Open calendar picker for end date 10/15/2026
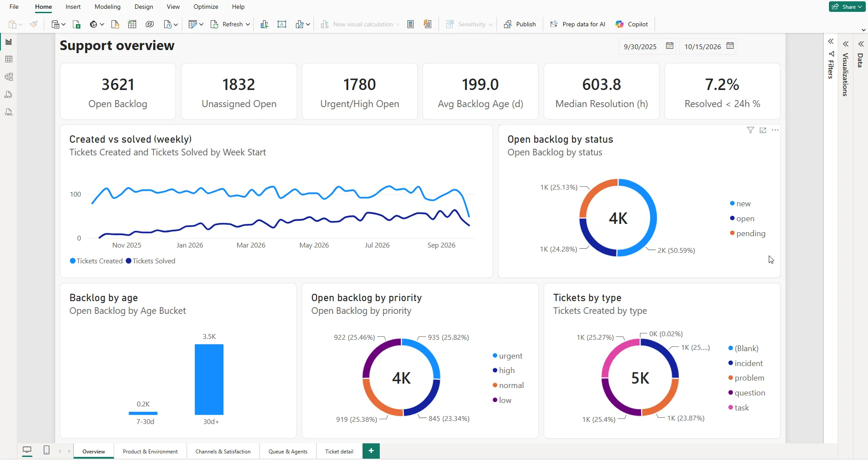868x460 pixels. click(730, 46)
